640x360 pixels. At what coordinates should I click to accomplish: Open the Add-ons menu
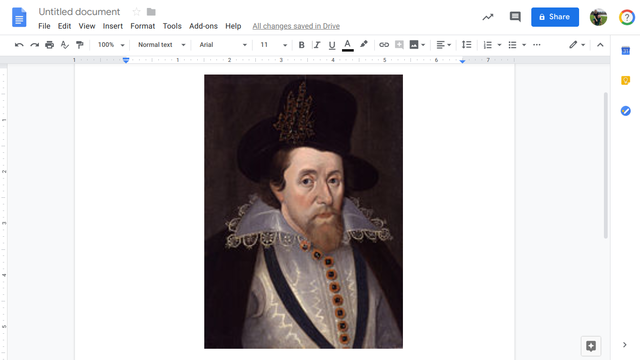pyautogui.click(x=203, y=26)
